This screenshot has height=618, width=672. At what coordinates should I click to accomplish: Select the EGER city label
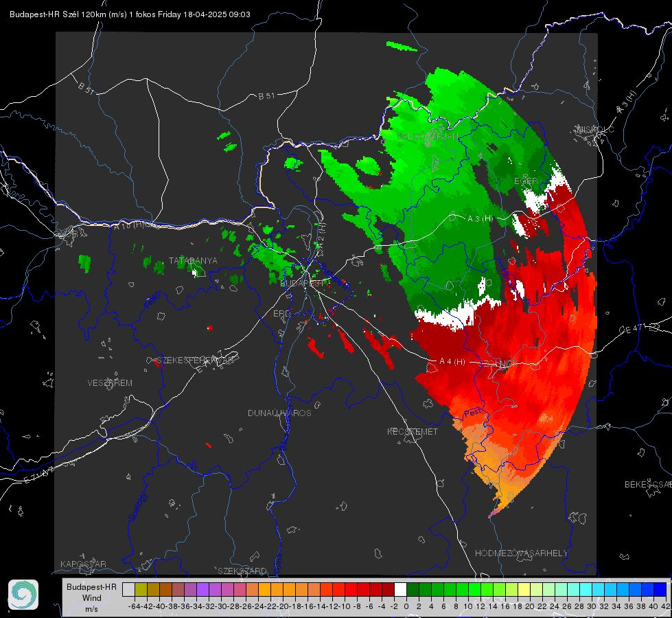click(526, 181)
